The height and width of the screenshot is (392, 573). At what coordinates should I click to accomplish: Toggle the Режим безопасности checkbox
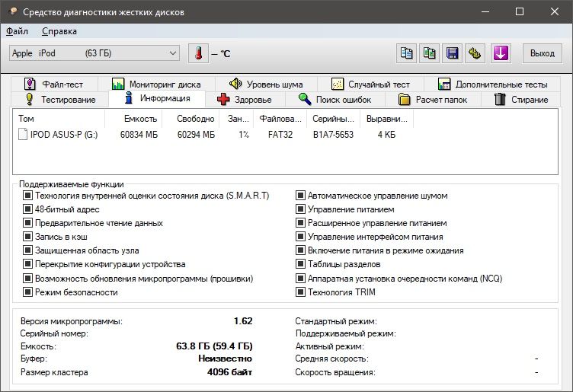pyautogui.click(x=27, y=292)
